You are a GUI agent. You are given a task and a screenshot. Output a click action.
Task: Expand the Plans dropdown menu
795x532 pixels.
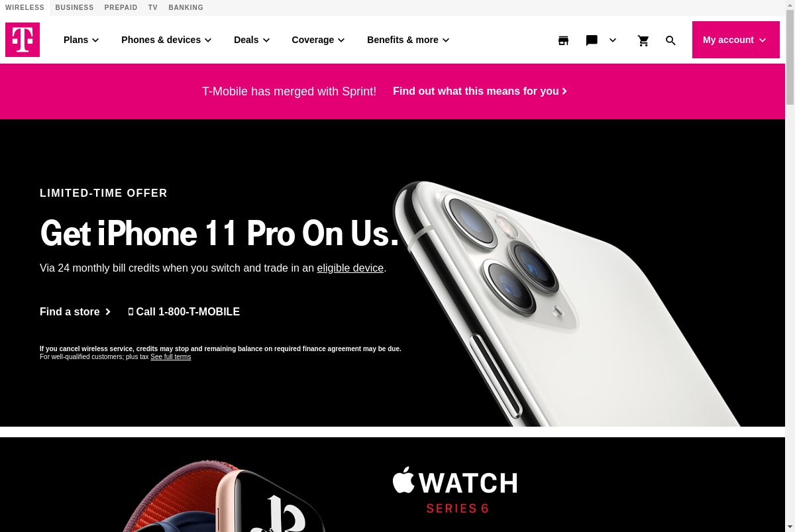pos(81,40)
